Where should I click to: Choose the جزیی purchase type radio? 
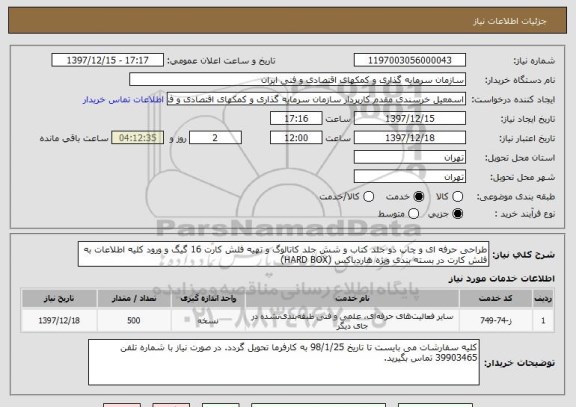(457, 213)
